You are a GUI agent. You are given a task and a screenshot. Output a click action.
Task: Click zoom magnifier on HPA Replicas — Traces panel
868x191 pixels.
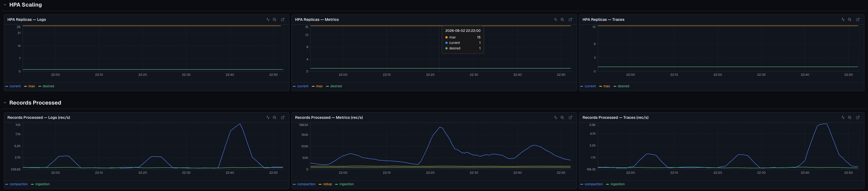click(849, 19)
